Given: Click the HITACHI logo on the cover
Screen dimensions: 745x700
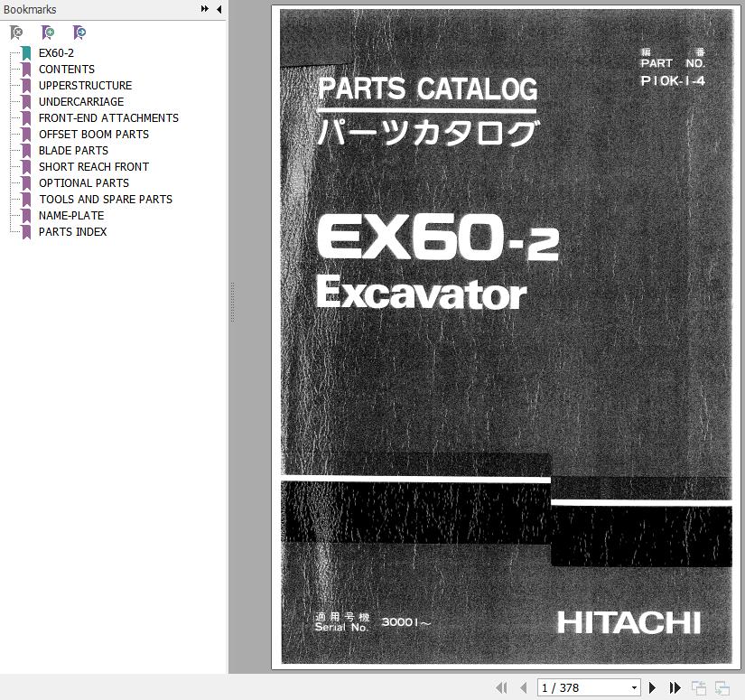Looking at the screenshot, I should (629, 622).
